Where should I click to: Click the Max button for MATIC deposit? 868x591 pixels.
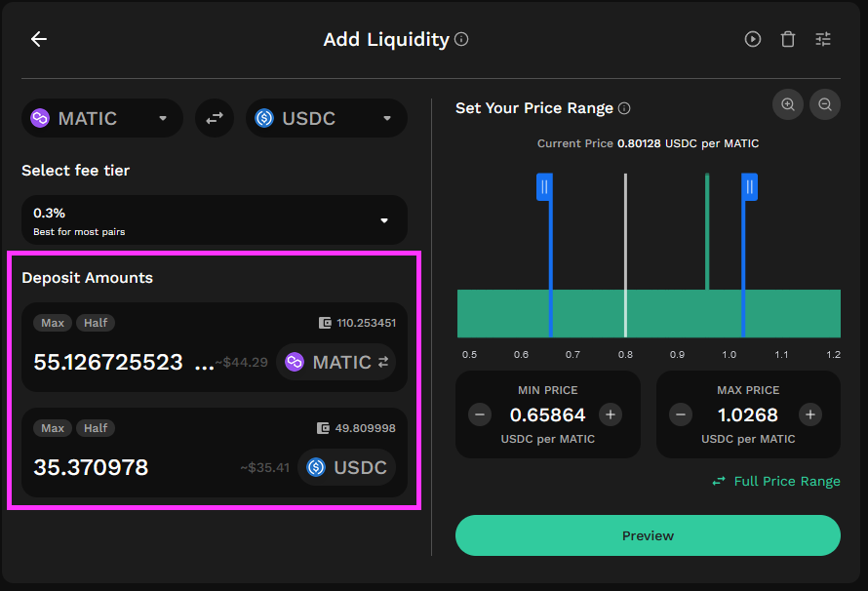(53, 323)
